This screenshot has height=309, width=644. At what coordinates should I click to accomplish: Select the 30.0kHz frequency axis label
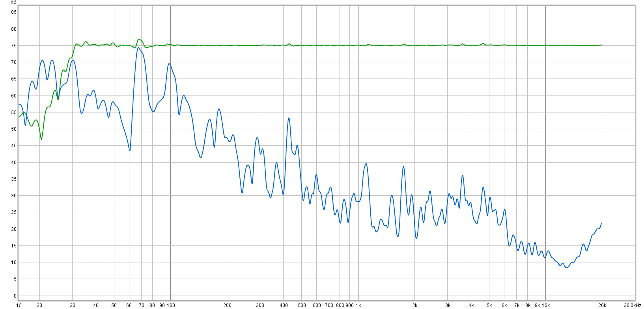click(x=633, y=305)
